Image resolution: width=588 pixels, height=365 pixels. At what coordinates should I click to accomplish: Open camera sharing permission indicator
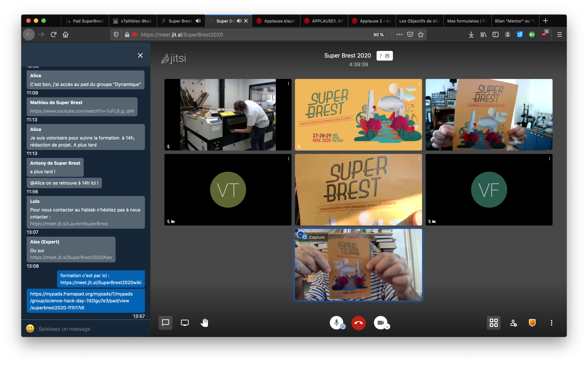[x=135, y=34]
